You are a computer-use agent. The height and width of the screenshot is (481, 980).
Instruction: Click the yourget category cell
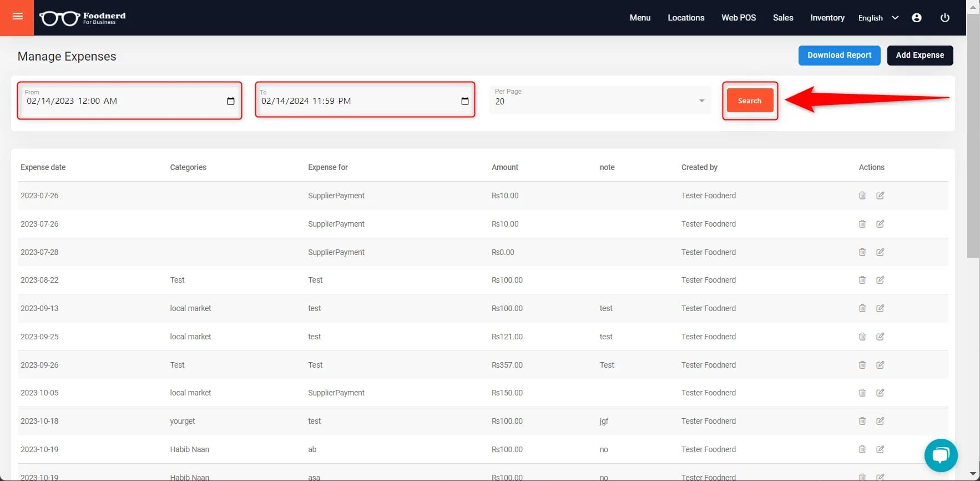(183, 421)
